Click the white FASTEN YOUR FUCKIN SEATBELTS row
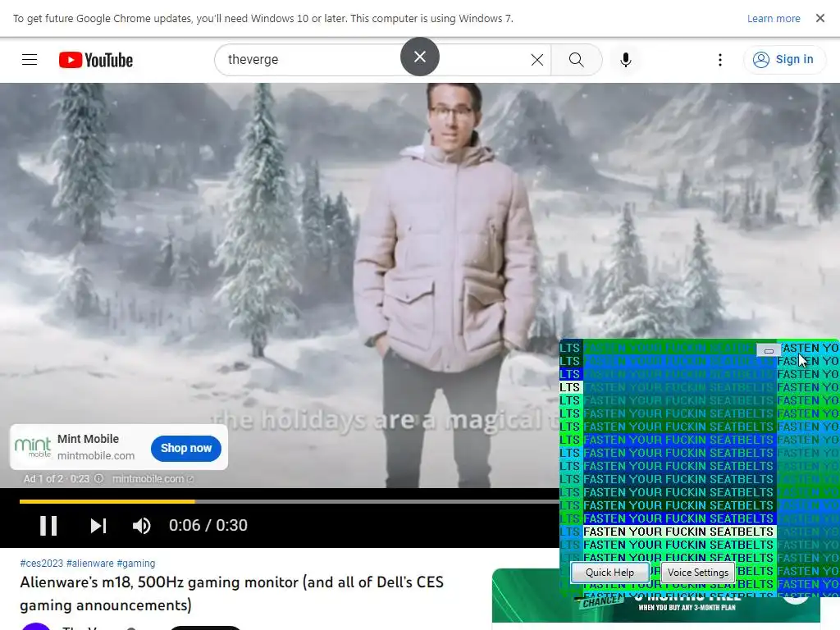840x630 pixels. click(x=678, y=532)
